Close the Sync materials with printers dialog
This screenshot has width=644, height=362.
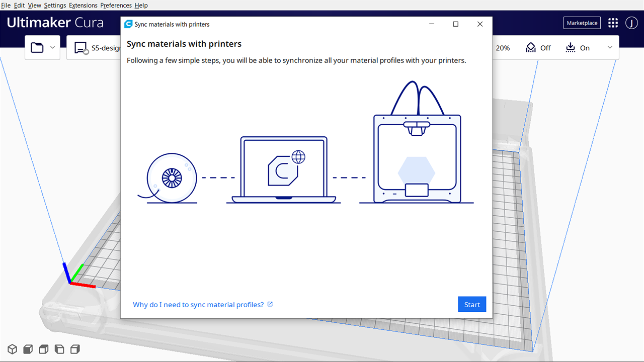click(480, 24)
